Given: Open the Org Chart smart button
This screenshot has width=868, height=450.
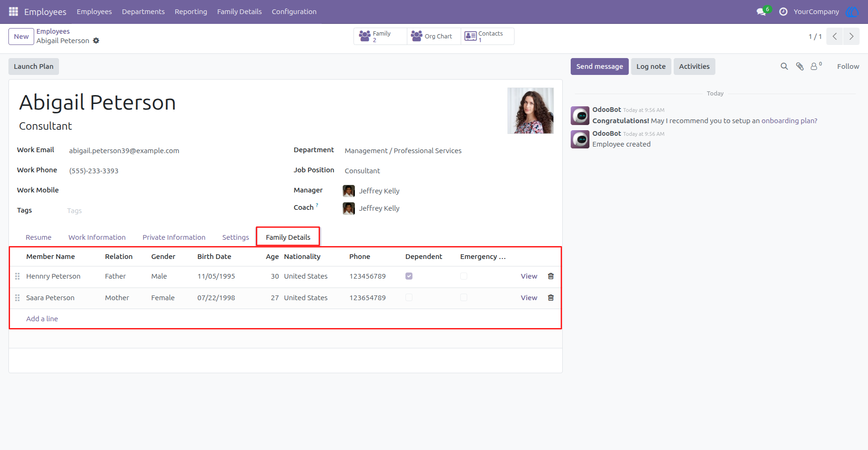Looking at the screenshot, I should 434,36.
